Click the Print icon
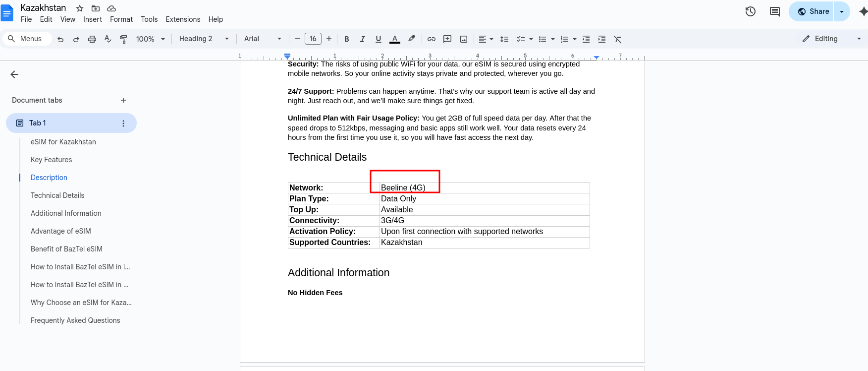The height and width of the screenshot is (371, 868). pos(92,39)
